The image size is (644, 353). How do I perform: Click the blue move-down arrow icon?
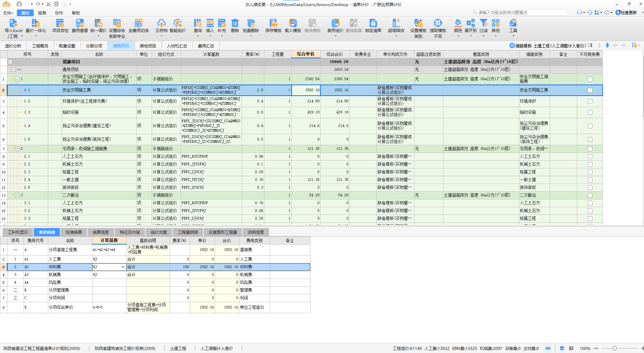point(607,45)
